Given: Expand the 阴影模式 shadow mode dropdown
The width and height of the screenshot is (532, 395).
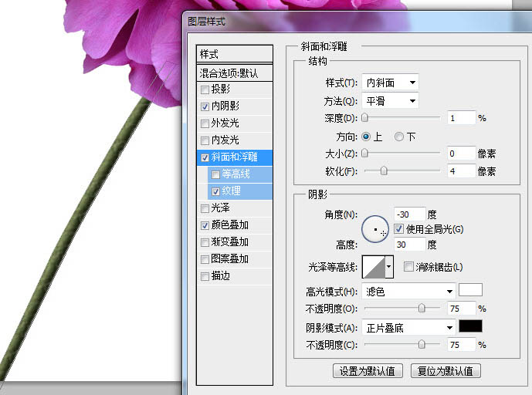Looking at the screenshot, I should point(408,328).
